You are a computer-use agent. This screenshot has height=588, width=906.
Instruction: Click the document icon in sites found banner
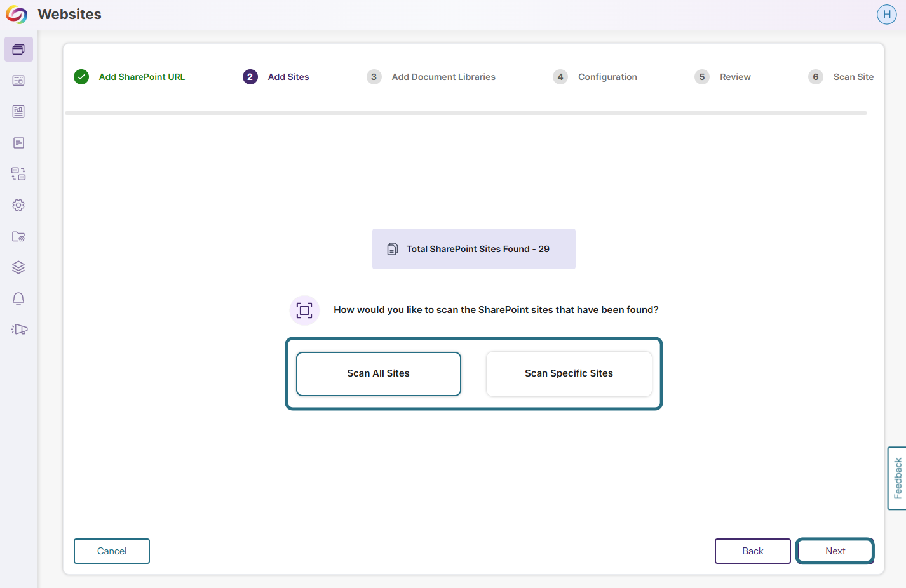[x=393, y=249]
